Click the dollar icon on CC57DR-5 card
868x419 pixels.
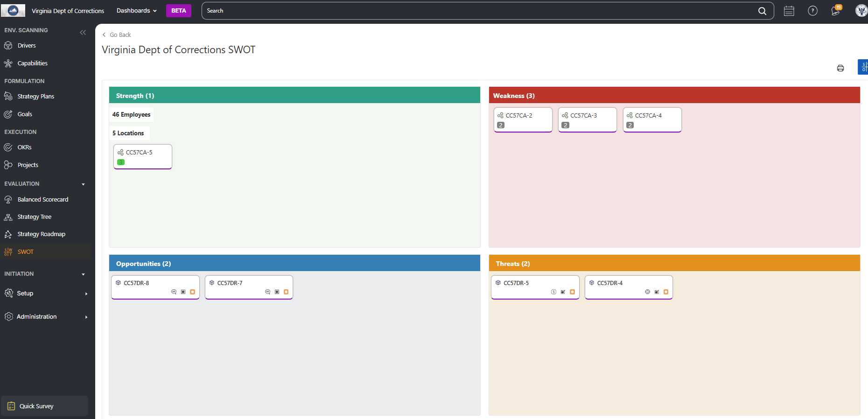coord(553,292)
